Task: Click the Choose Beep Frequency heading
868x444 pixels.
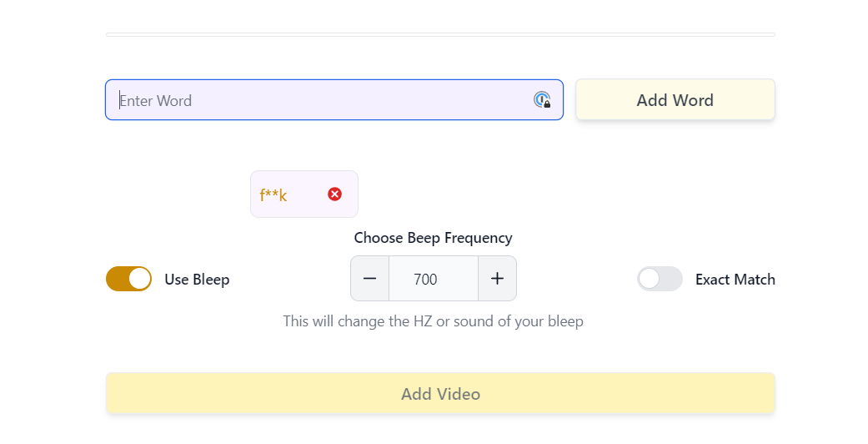Action: [433, 238]
